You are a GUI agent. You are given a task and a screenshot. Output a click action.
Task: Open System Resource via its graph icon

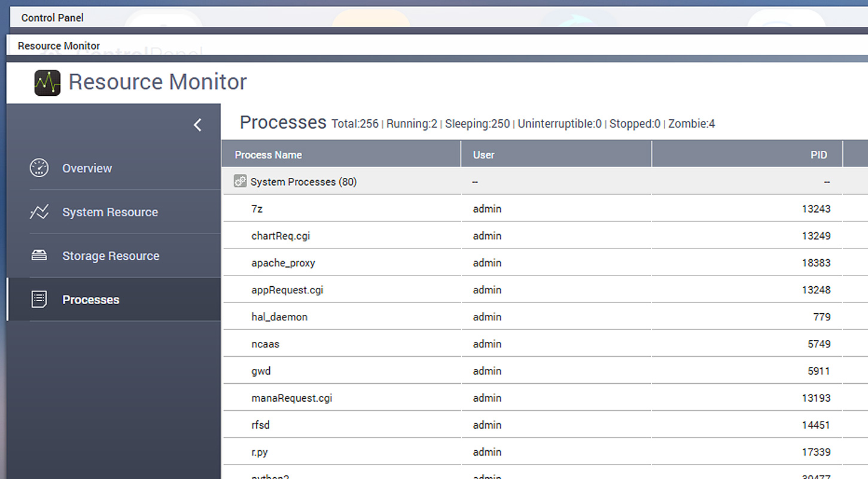pyautogui.click(x=39, y=212)
